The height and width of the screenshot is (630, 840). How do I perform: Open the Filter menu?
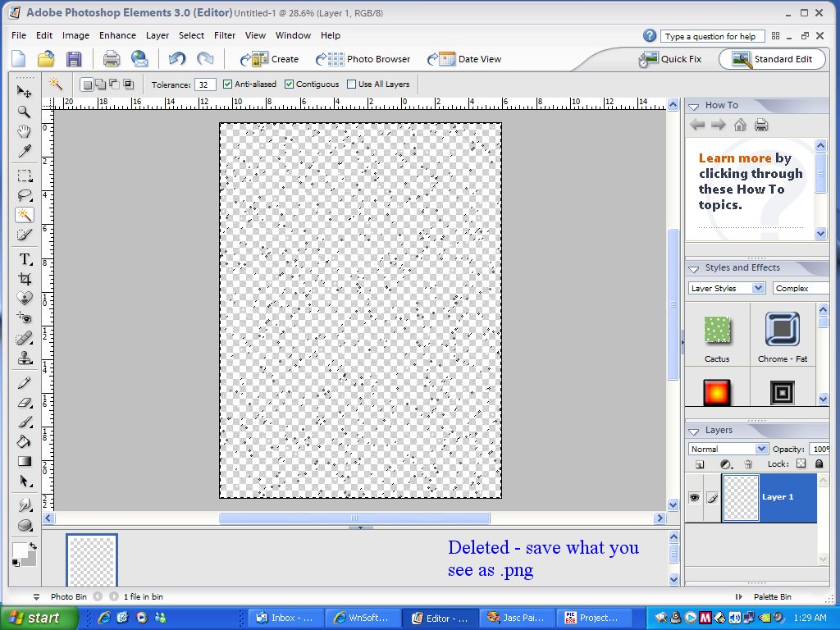tap(225, 35)
